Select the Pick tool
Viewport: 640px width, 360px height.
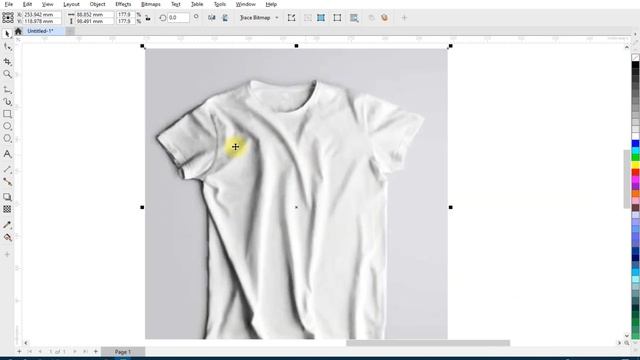point(7,34)
